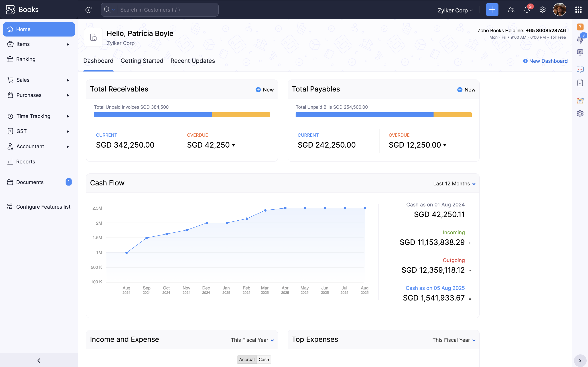The width and height of the screenshot is (588, 367).
Task: Switch to the Getting Started tab
Action: pyautogui.click(x=142, y=61)
